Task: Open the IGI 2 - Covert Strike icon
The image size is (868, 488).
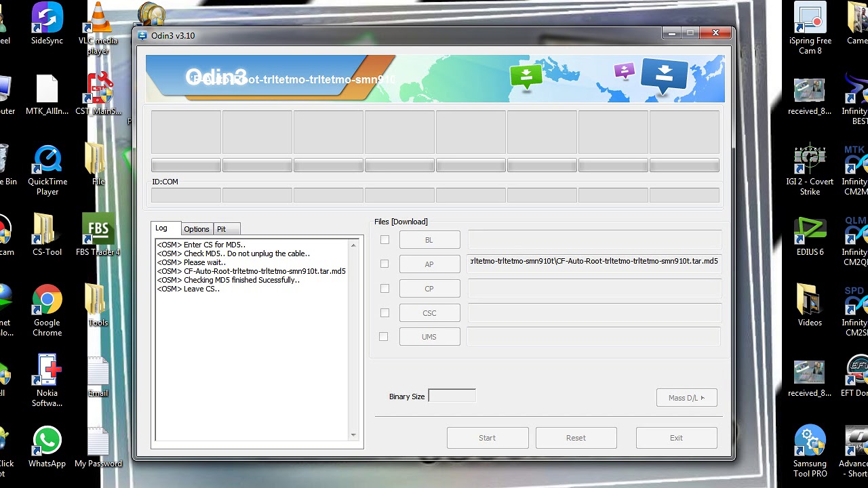Action: (x=810, y=169)
